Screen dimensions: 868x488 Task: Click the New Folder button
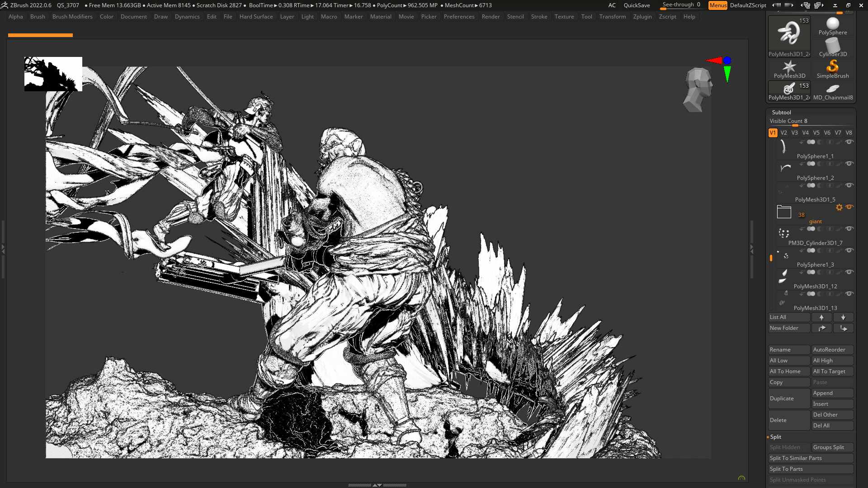(x=789, y=328)
